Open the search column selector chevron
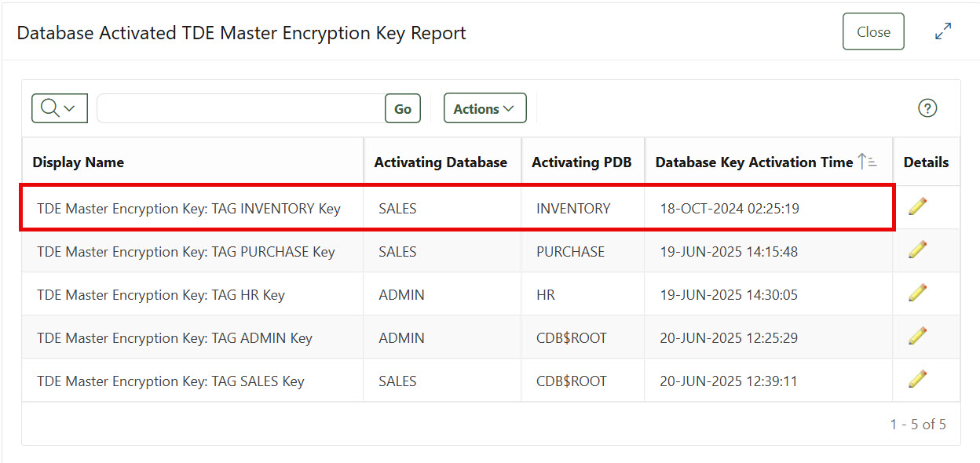The image size is (980, 463). (70, 108)
